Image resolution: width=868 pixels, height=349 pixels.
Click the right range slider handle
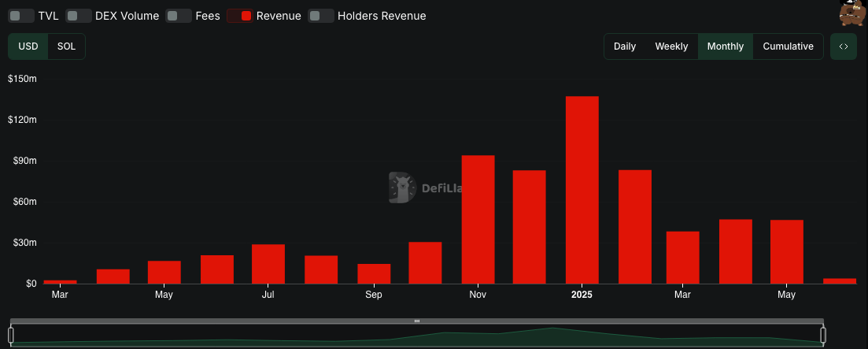point(823,335)
